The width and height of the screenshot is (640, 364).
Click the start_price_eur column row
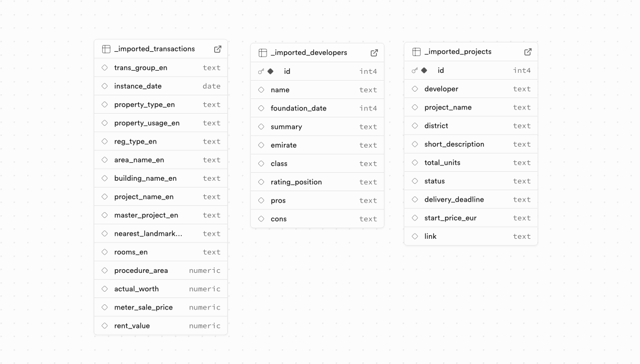click(x=470, y=218)
